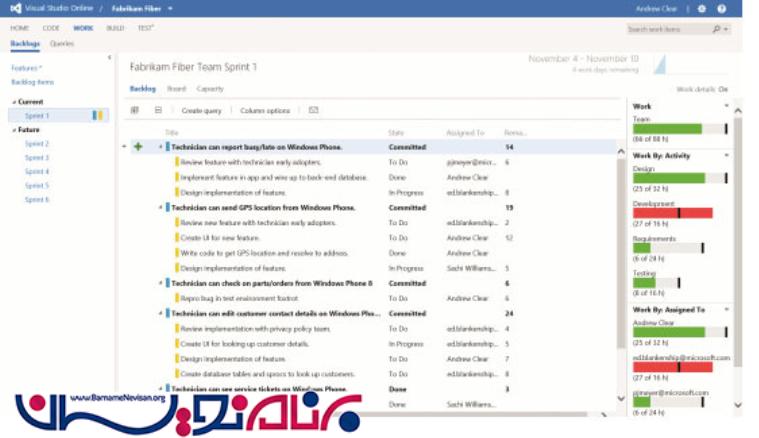The image size is (759, 438).
Task: Click Create query button
Action: tap(201, 110)
